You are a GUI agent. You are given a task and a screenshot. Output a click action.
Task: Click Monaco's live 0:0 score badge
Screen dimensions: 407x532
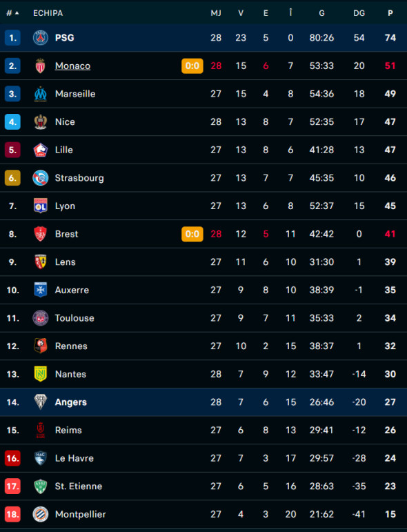tap(192, 66)
